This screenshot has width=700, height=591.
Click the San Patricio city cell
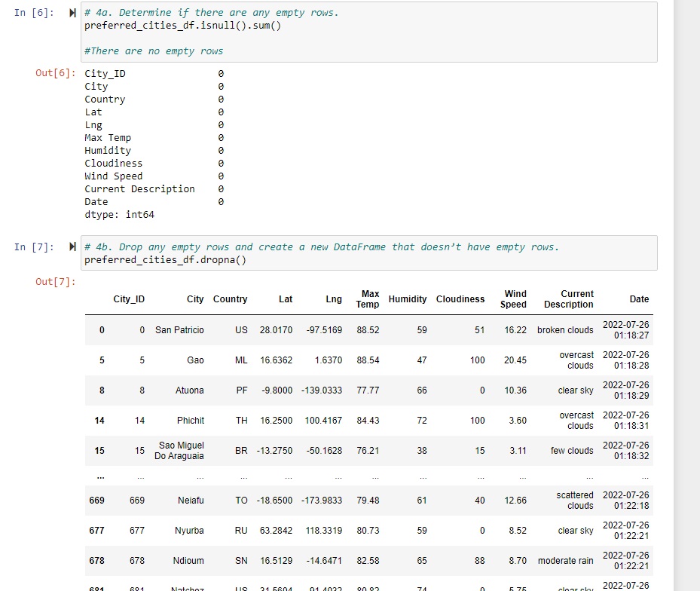pos(180,330)
